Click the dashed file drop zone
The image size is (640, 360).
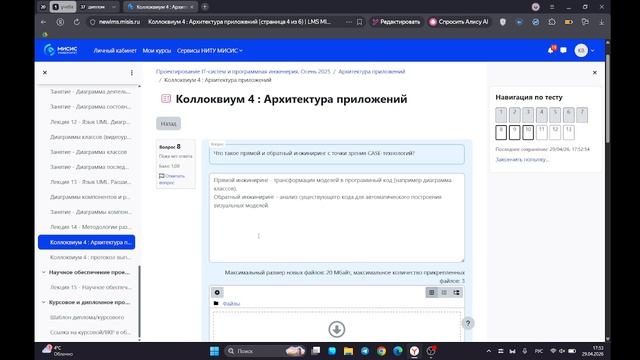(337, 326)
